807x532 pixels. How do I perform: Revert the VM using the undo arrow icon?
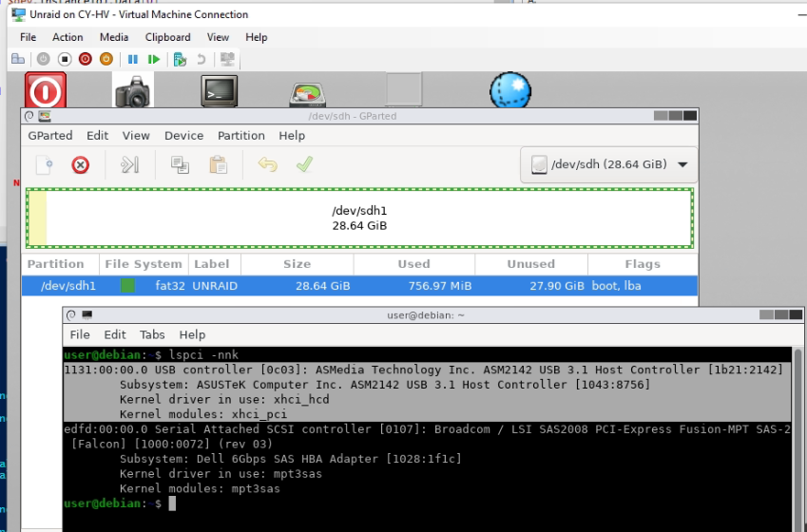(202, 59)
